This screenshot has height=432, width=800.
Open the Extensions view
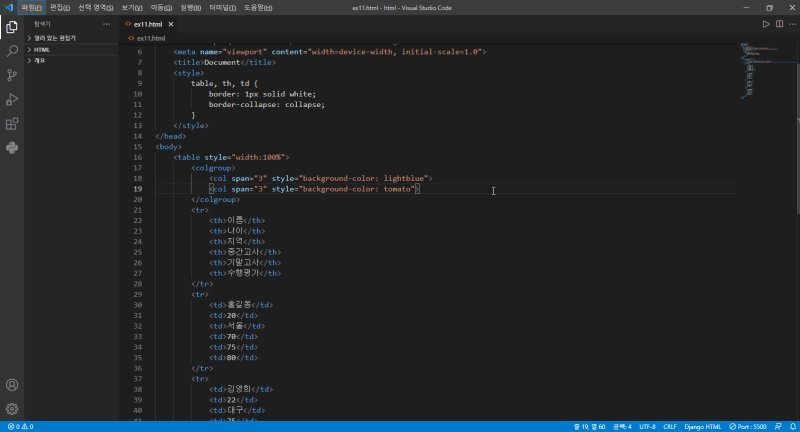click(x=12, y=123)
